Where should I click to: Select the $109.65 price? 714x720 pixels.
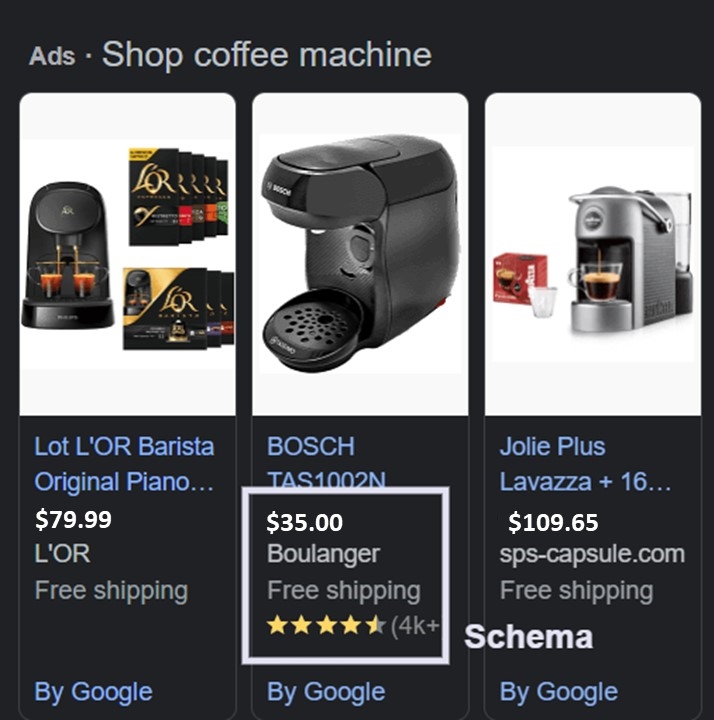(553, 523)
